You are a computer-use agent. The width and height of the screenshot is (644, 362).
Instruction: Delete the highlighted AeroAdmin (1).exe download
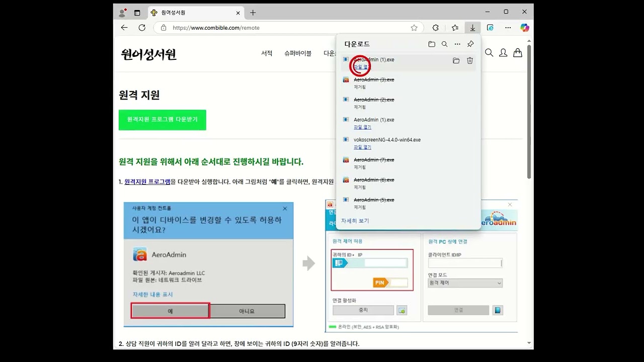470,60
